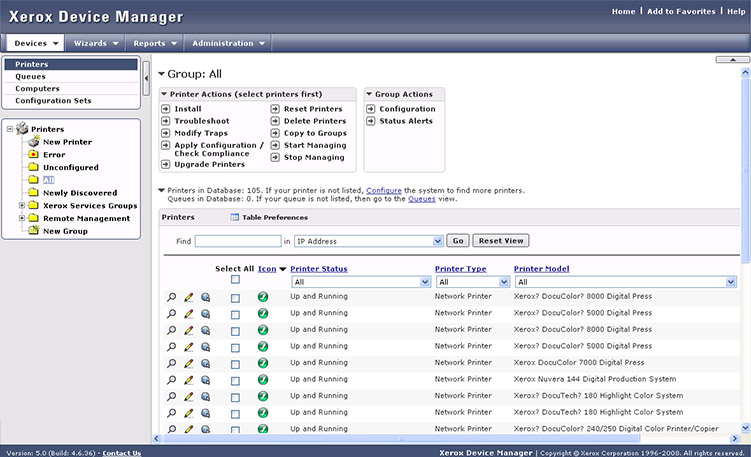Open the Wizards menu
The image size is (751, 457).
pyautogui.click(x=95, y=43)
